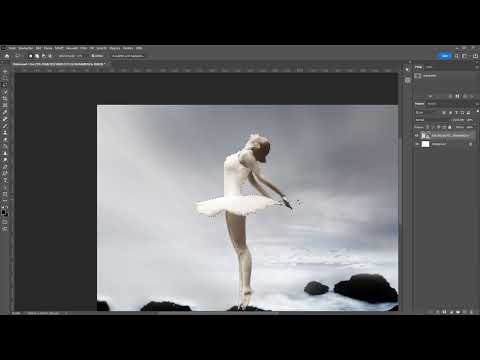Open Properties panel flyout menu
This screenshot has height=360, width=480.
pyautogui.click(x=477, y=67)
